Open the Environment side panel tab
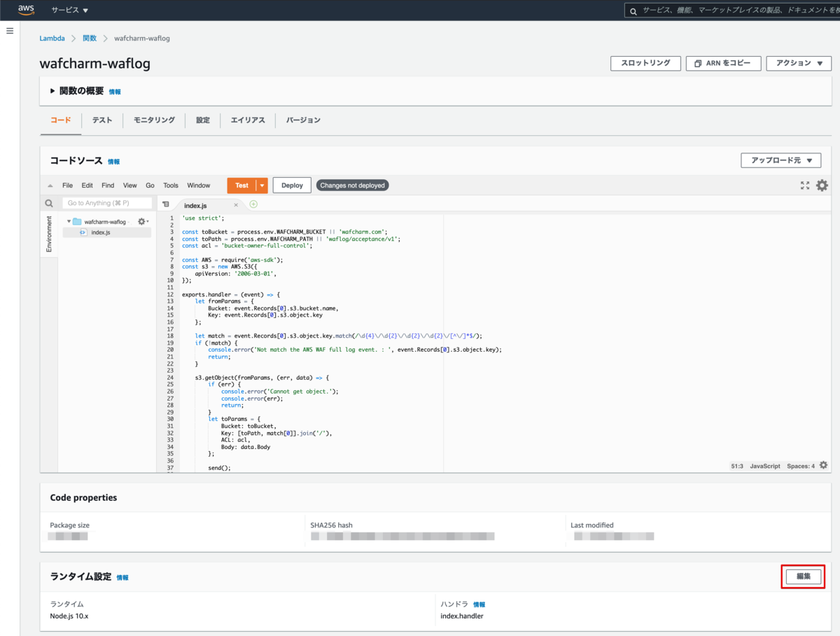The height and width of the screenshot is (636, 840). [49, 234]
